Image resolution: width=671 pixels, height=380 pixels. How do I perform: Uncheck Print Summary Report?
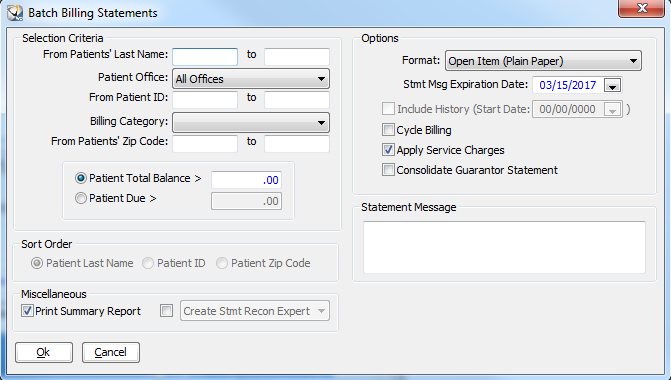(27, 311)
